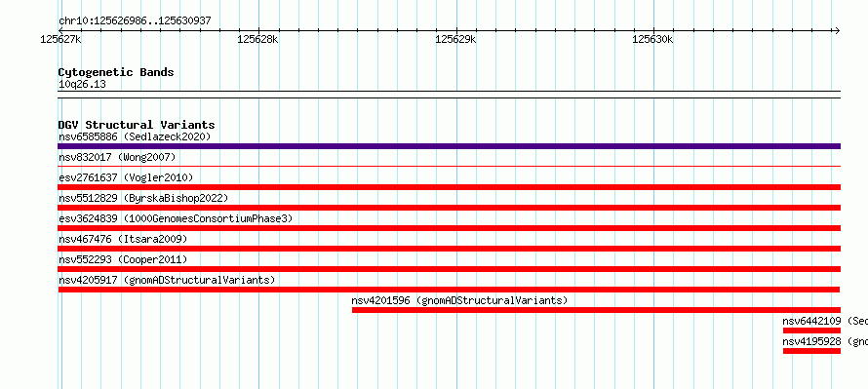Open nsv5512829 (ByrskaBishop2022) variant label

click(x=143, y=198)
